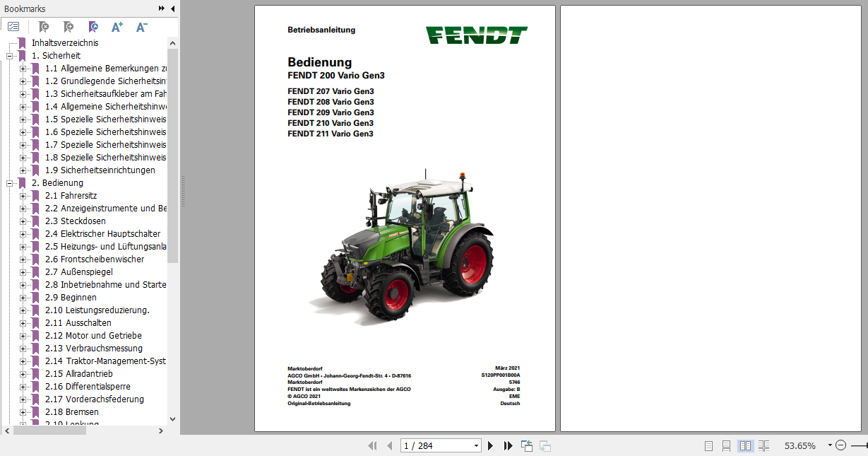Select continuous facing page layout
Image resolution: width=868 pixels, height=456 pixels.
(x=763, y=445)
